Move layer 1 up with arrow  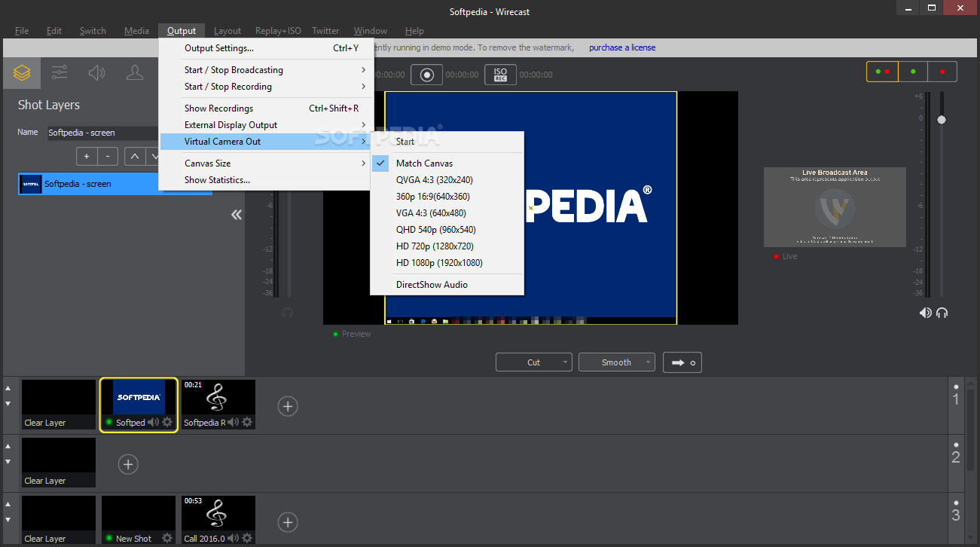(x=8, y=388)
